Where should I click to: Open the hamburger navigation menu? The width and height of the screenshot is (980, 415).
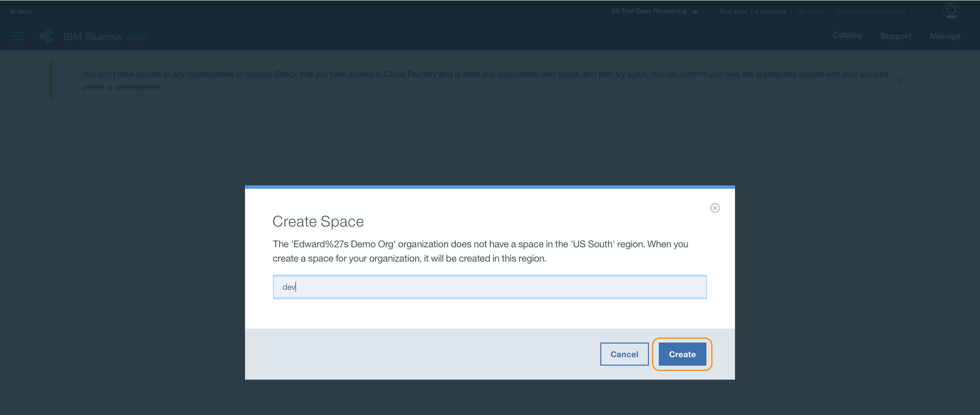pyautogui.click(x=17, y=36)
